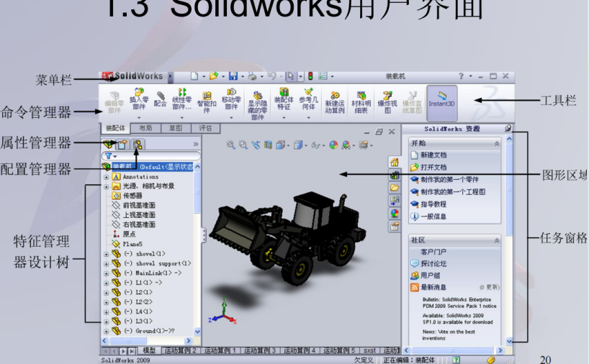The height and width of the screenshot is (364, 589).
Task: Open the PropertyManager tab icon
Action: coord(122,144)
